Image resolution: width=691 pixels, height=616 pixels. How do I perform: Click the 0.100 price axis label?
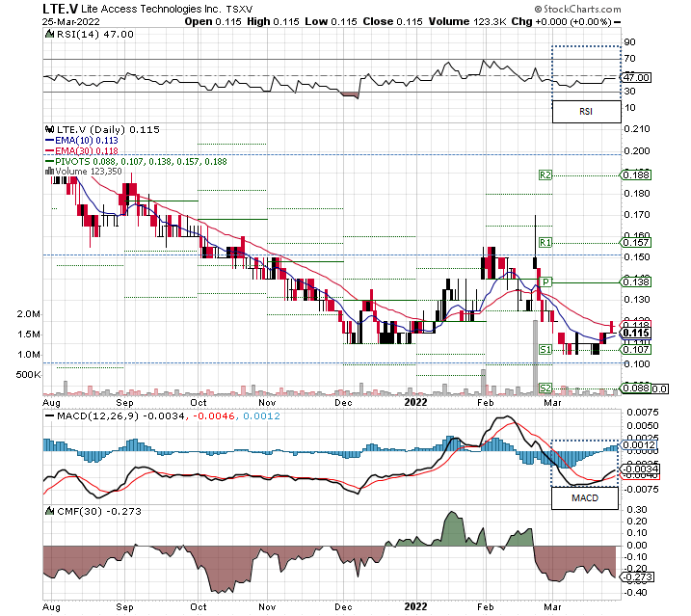click(x=637, y=363)
